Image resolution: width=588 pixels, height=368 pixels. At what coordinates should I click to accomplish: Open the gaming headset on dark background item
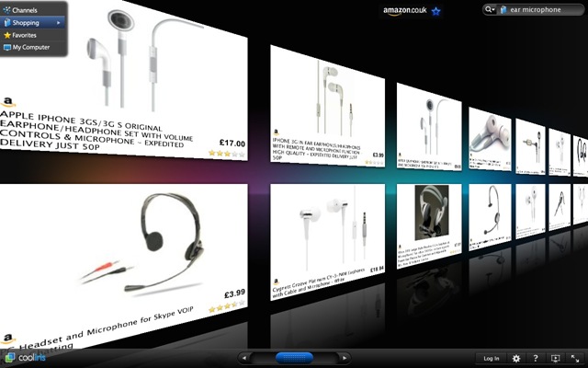coord(429,225)
